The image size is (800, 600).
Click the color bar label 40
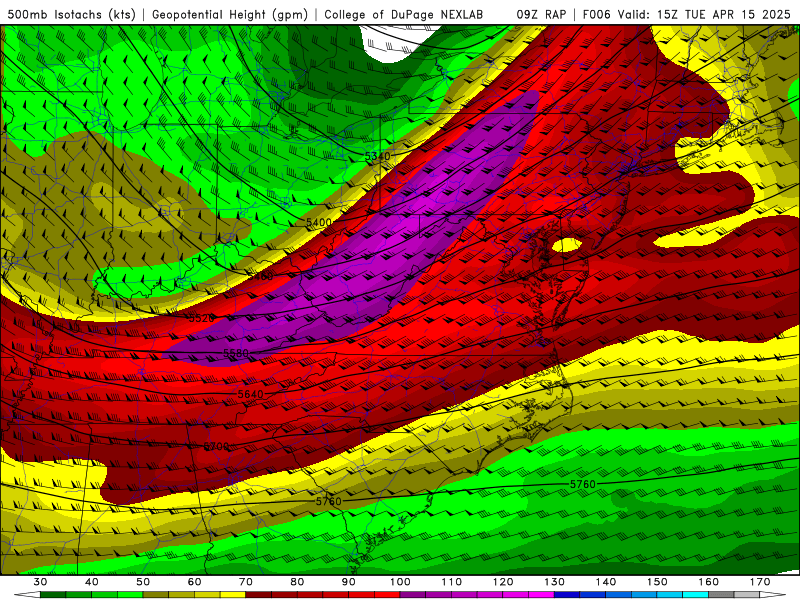point(91,582)
